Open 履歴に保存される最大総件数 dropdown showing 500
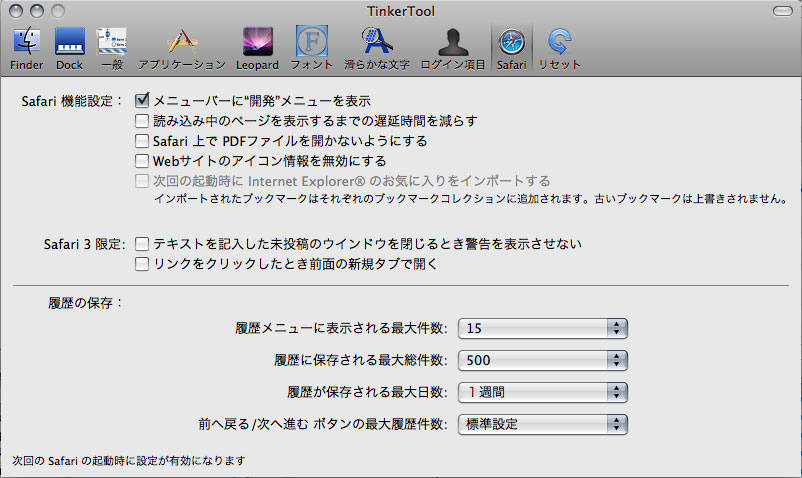This screenshot has width=802, height=478. tap(543, 360)
